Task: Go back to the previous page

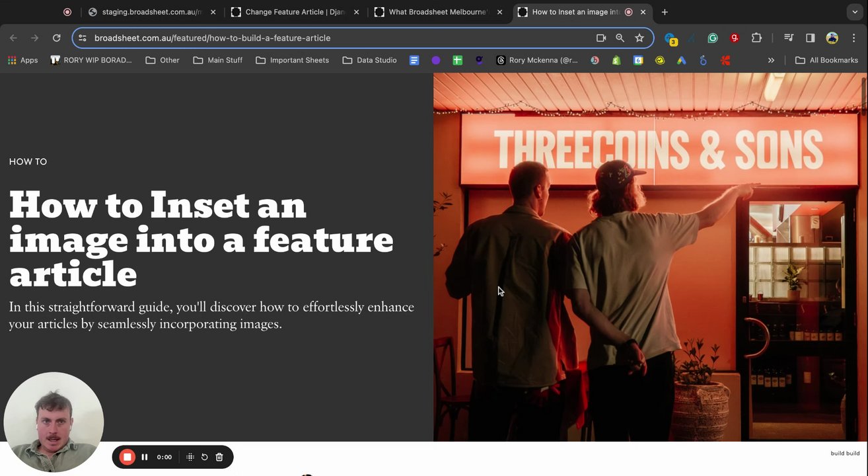Action: [13, 38]
